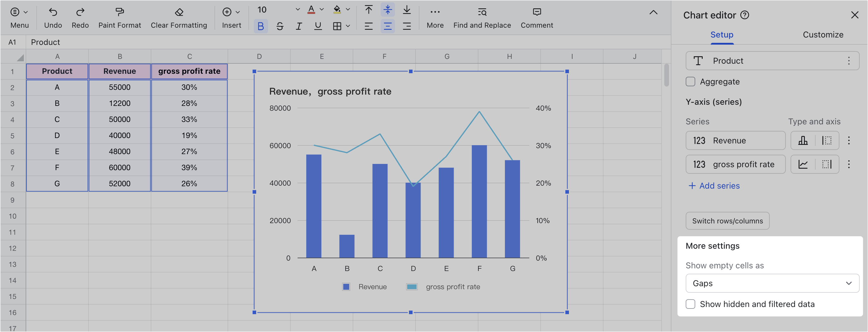Expand fill color dropdown arrow
The height and width of the screenshot is (332, 868).
348,10
